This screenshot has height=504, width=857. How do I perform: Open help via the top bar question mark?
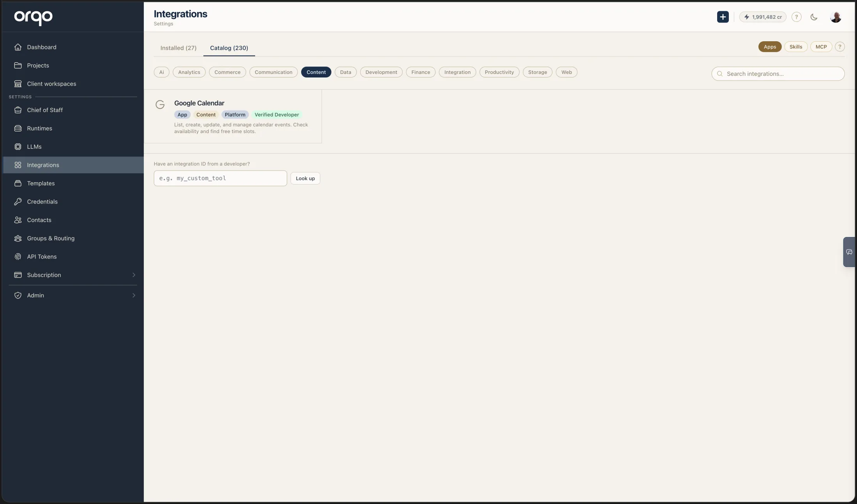tap(796, 17)
